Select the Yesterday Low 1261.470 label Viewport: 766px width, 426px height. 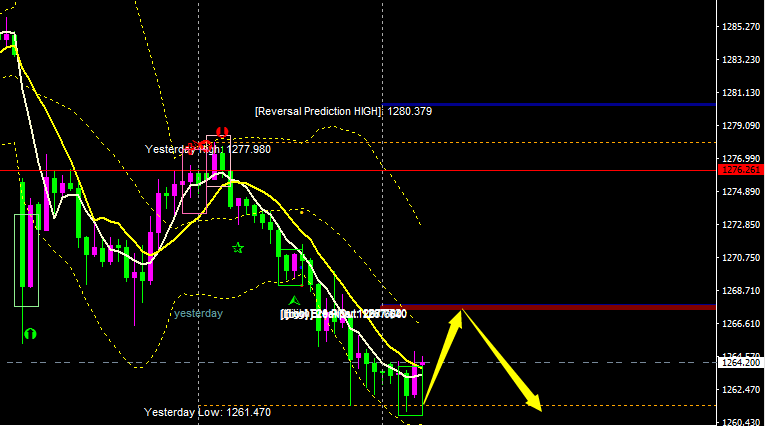click(207, 412)
